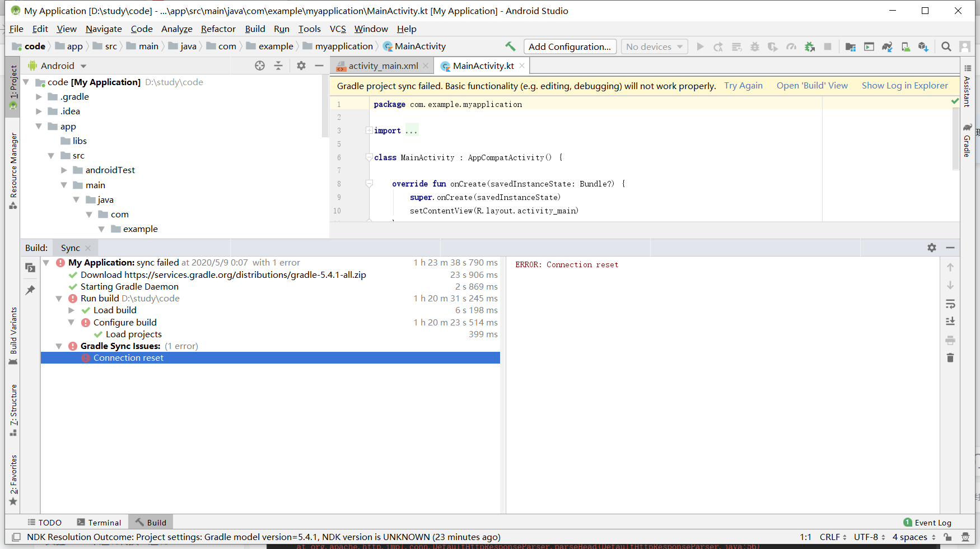Click the Stop square icon

pyautogui.click(x=828, y=46)
